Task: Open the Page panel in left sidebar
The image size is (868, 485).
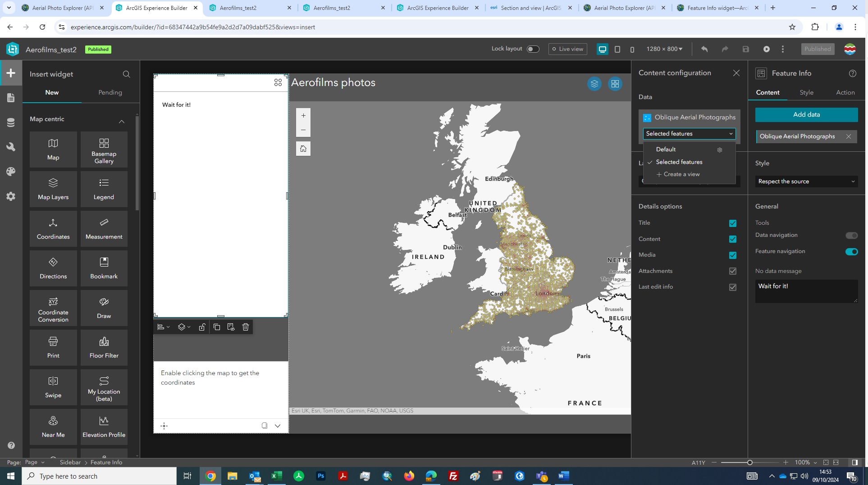Action: pyautogui.click(x=11, y=97)
